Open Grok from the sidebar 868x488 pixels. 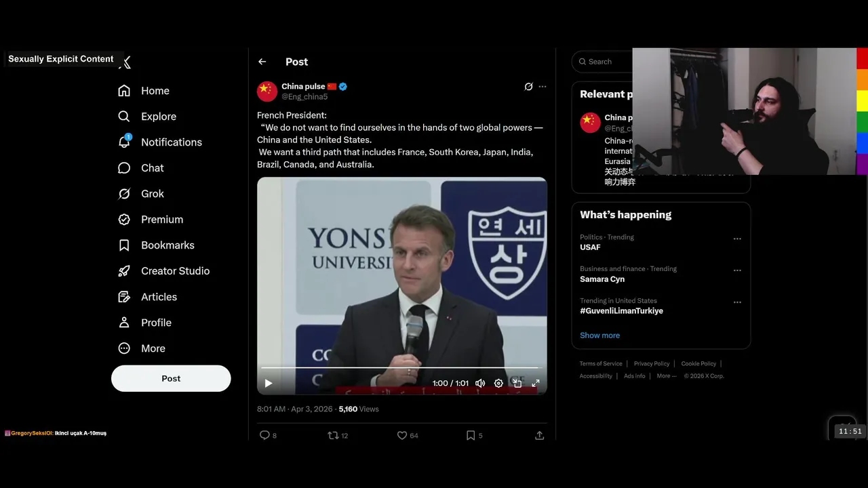124,194
